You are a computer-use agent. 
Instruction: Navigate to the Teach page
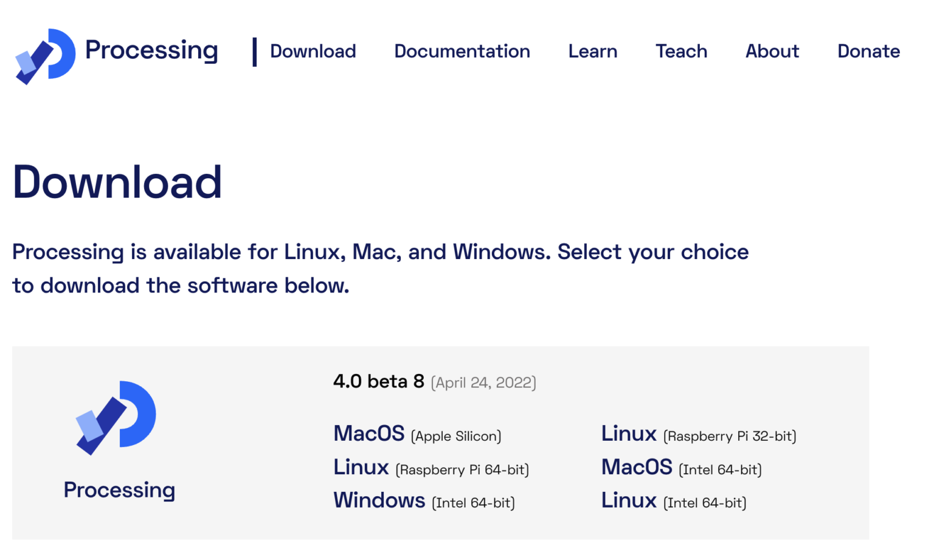(681, 52)
